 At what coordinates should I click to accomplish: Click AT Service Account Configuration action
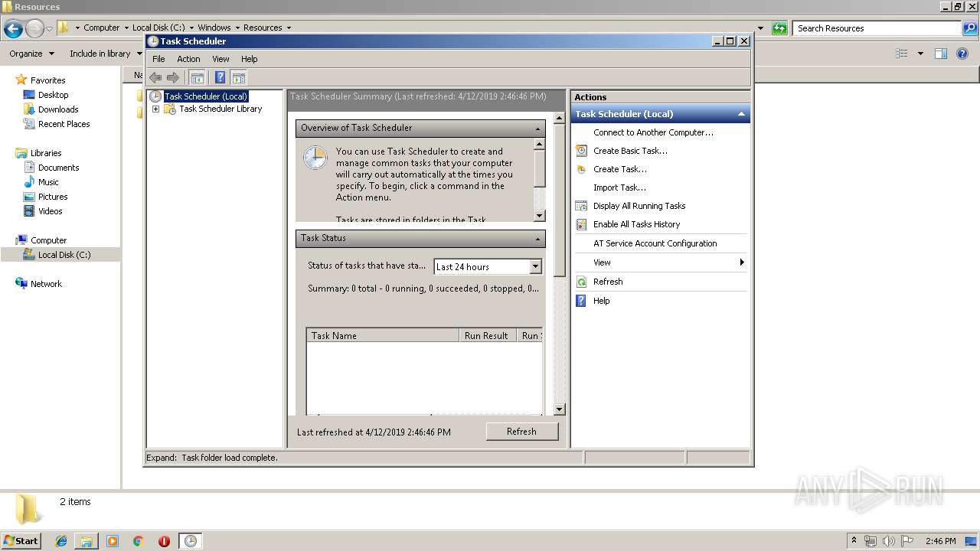[x=655, y=243]
